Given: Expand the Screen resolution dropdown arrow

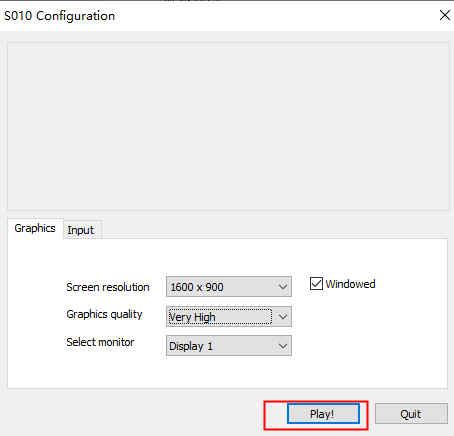Looking at the screenshot, I should click(x=283, y=287).
